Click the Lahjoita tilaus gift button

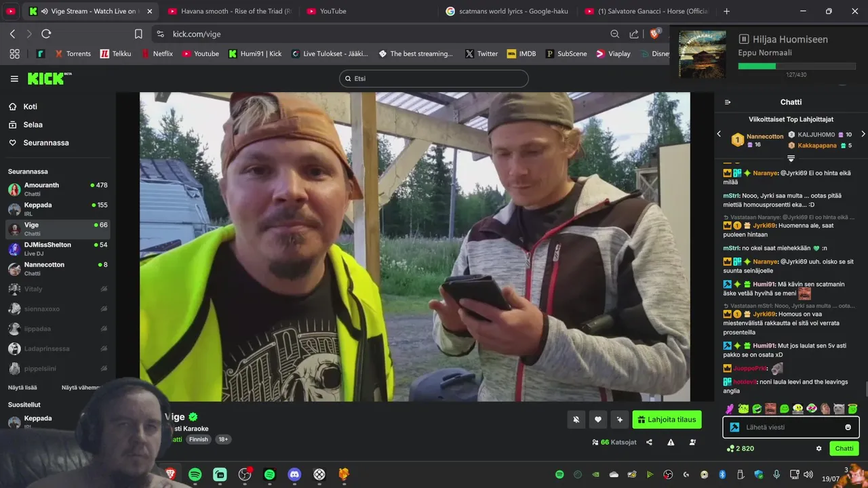coord(667,420)
